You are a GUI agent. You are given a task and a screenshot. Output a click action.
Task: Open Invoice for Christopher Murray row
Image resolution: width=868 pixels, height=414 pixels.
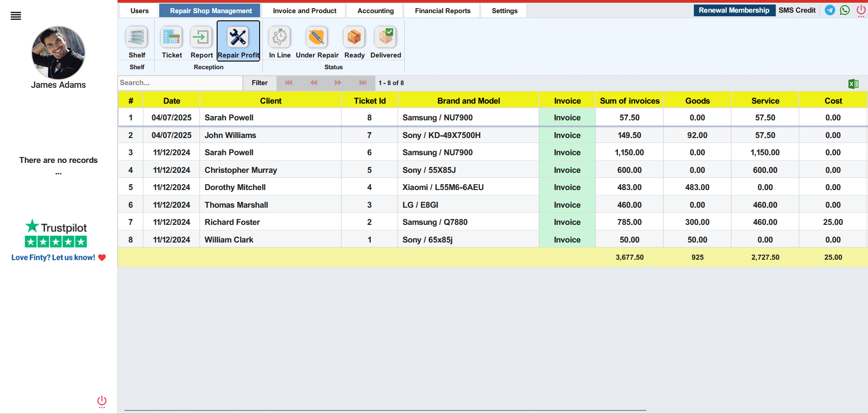[567, 170]
